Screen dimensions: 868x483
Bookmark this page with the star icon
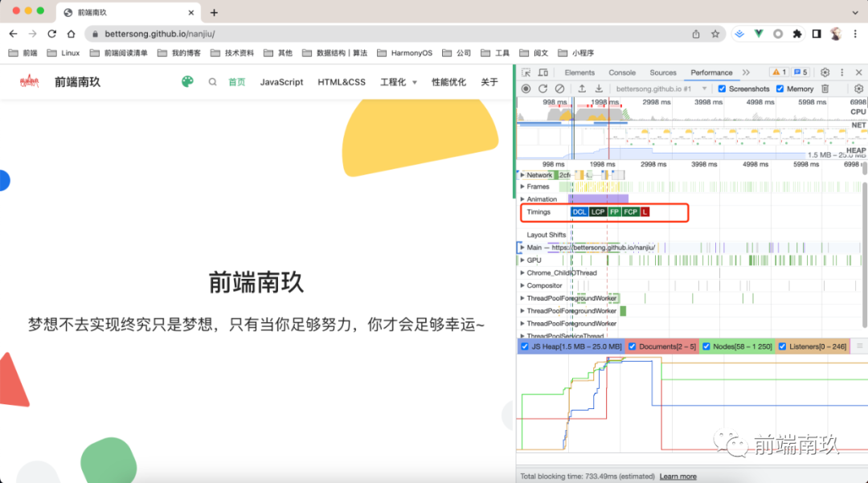click(715, 34)
